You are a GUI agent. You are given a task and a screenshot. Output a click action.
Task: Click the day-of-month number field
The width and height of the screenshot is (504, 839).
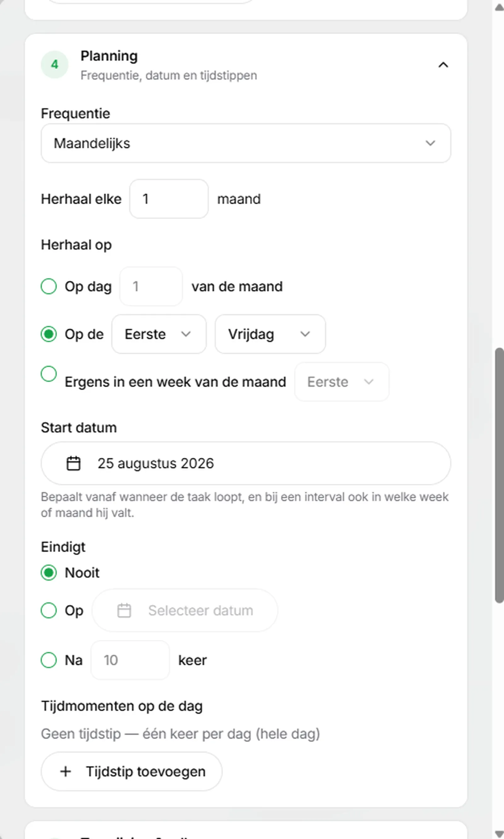pos(151,286)
